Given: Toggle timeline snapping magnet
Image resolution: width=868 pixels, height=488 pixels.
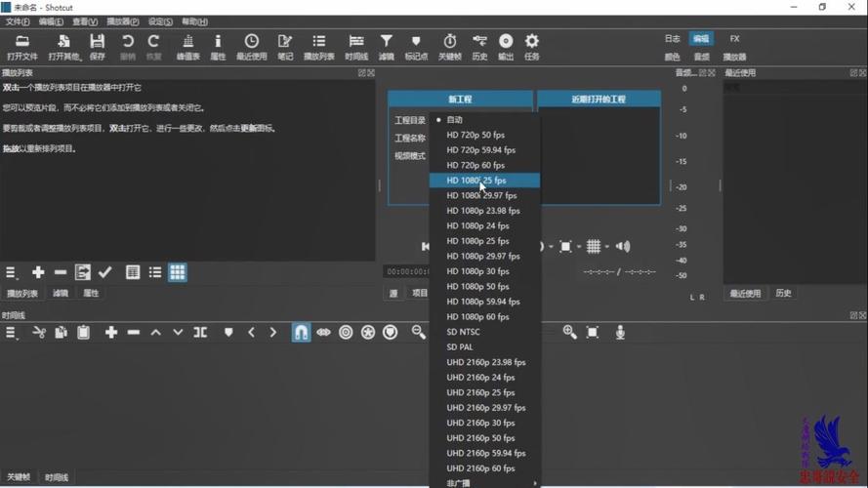Looking at the screenshot, I should 301,332.
